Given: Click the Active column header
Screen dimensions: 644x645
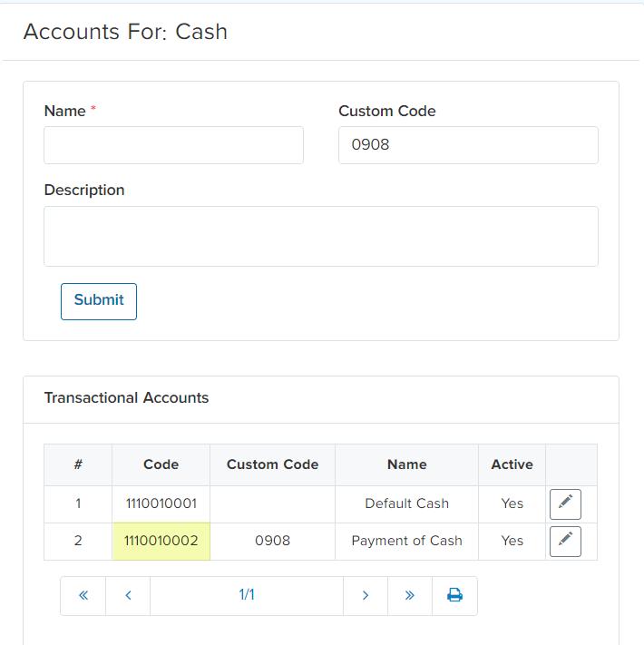Looking at the screenshot, I should 512,464.
